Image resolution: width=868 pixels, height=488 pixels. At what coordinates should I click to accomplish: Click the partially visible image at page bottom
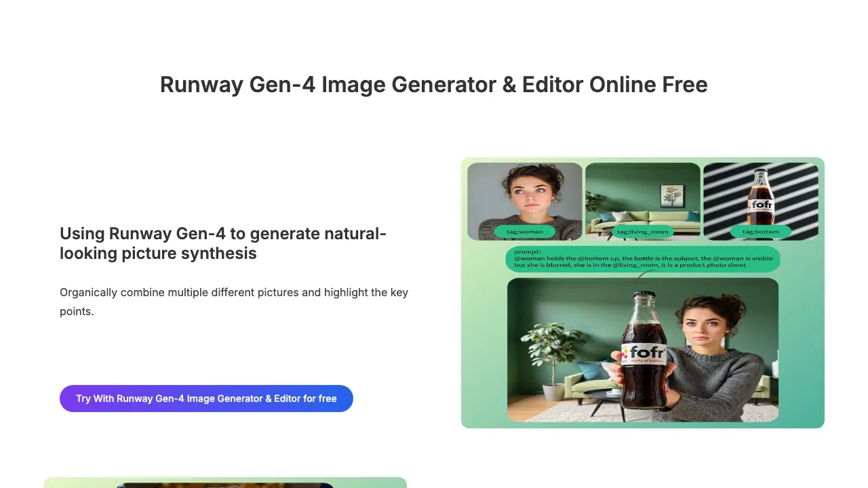225,483
